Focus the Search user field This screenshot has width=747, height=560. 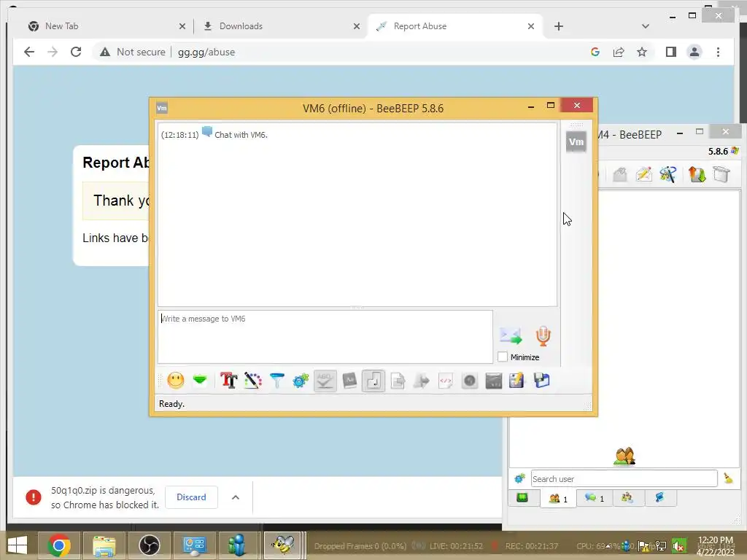[624, 478]
